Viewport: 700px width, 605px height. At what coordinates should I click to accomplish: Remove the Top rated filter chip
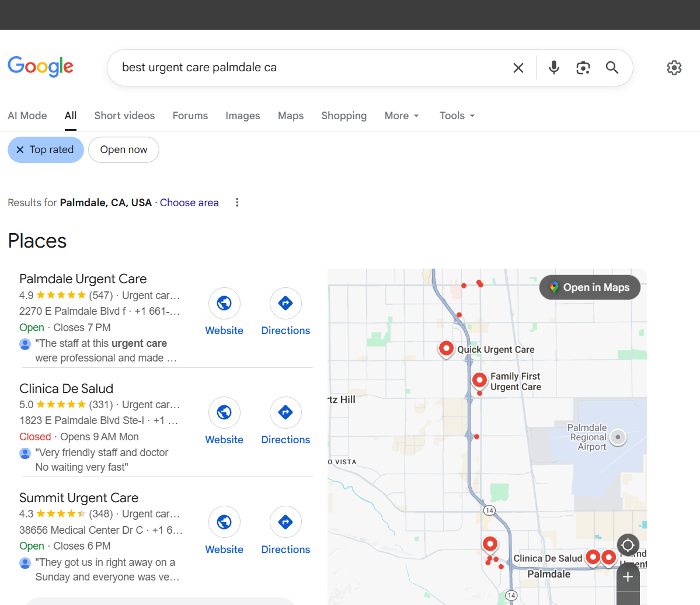click(x=46, y=149)
